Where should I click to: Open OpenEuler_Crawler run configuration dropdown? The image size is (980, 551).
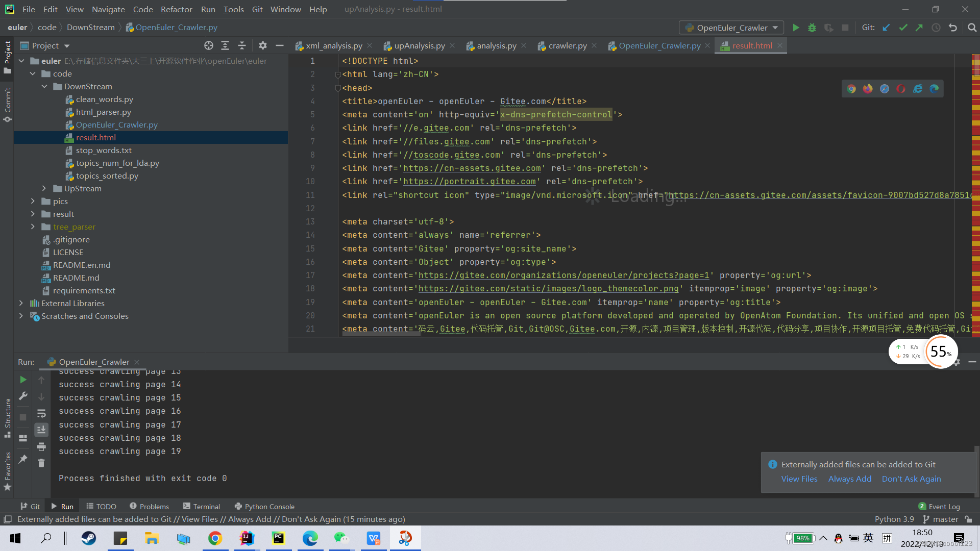(731, 28)
